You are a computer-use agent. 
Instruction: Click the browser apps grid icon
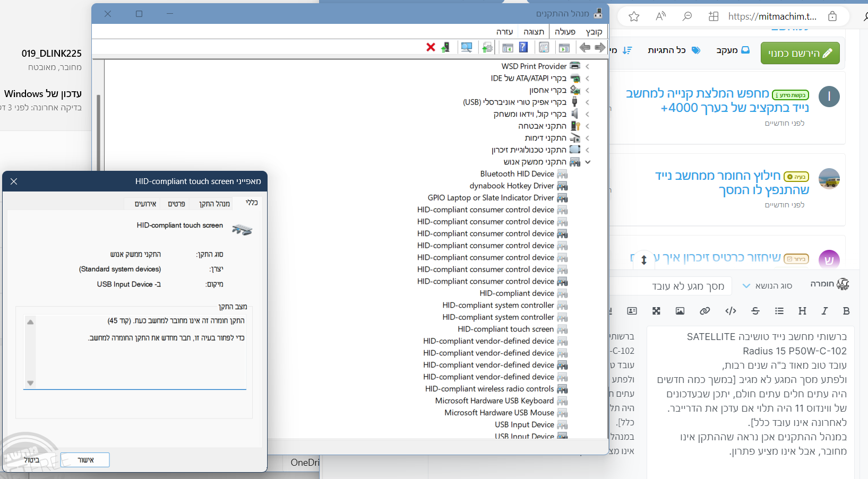[714, 16]
